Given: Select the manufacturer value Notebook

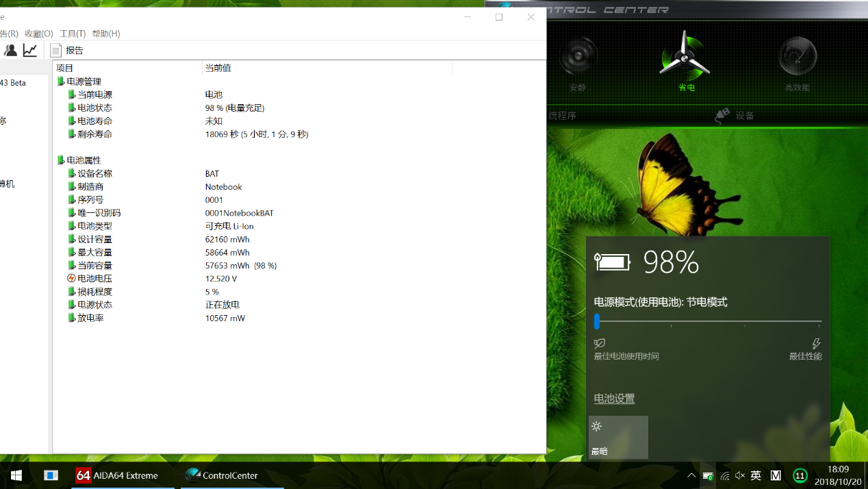Looking at the screenshot, I should click(x=224, y=187).
